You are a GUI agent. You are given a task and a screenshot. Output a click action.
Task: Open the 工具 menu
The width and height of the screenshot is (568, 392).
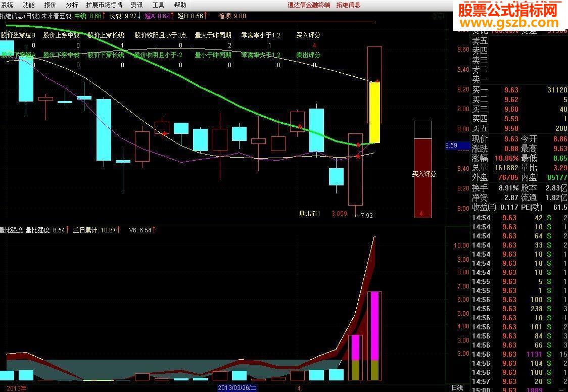click(x=158, y=5)
